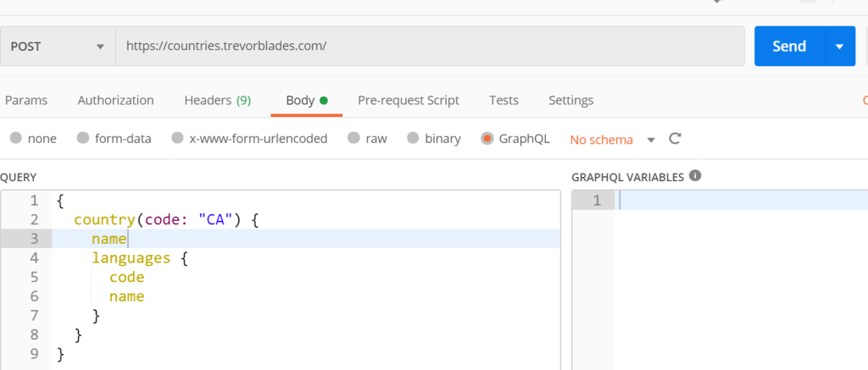Select the GraphQL body radio button
868x370 pixels.
pos(487,139)
